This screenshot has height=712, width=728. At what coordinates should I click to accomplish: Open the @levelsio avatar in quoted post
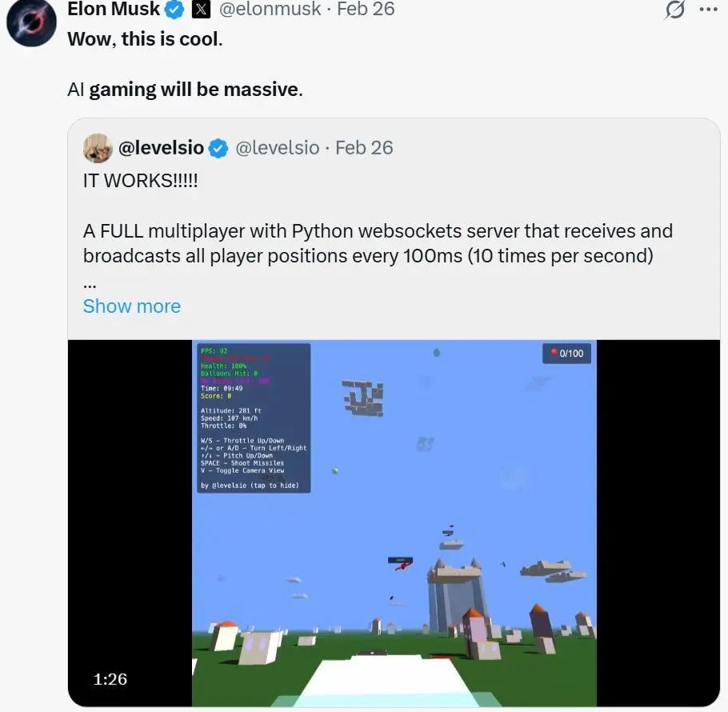(x=98, y=148)
